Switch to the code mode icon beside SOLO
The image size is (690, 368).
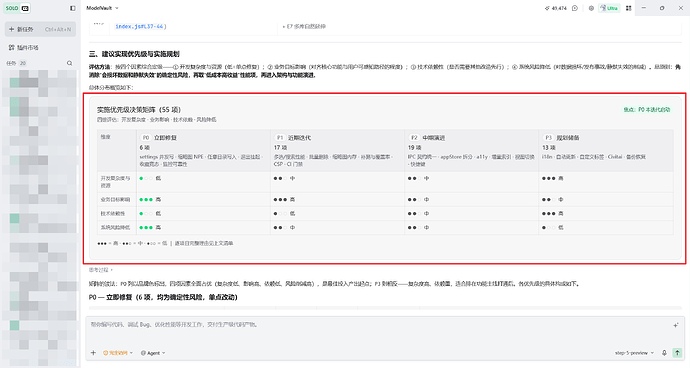point(25,8)
